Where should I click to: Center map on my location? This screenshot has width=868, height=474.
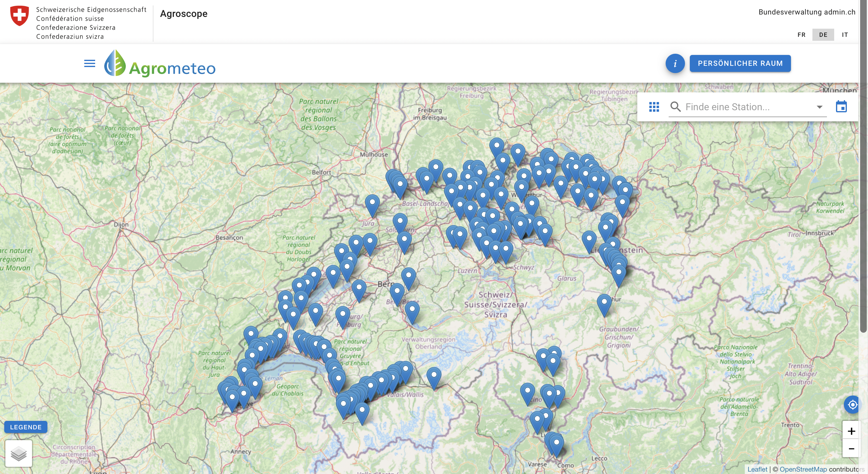tap(853, 405)
